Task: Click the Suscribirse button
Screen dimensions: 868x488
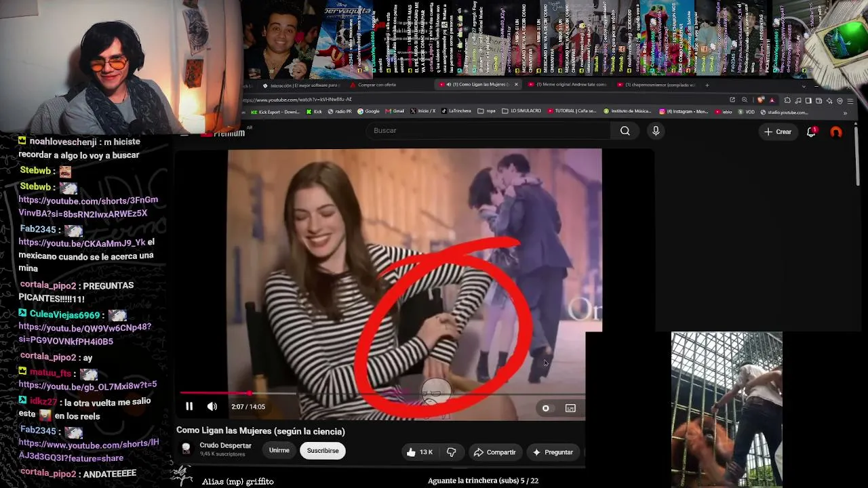Action: click(x=323, y=451)
